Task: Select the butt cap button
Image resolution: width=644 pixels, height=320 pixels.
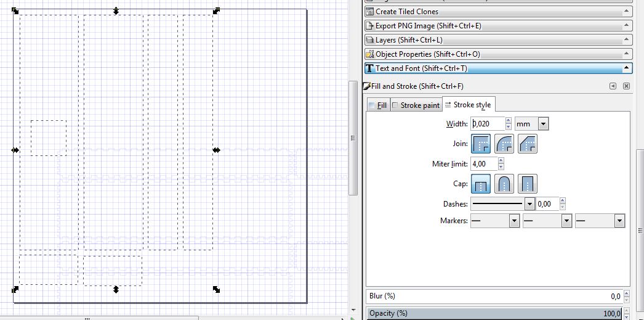Action: click(481, 184)
